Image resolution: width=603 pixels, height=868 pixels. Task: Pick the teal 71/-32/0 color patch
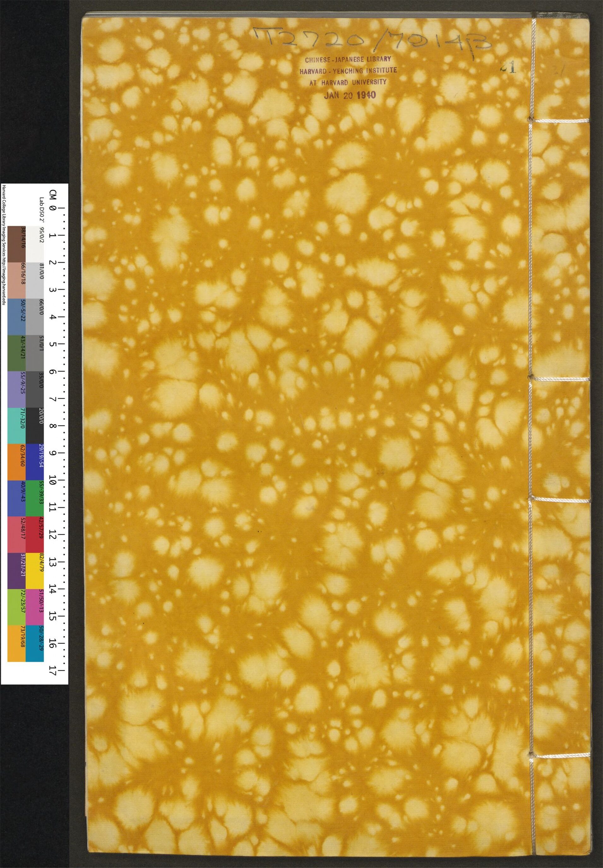17,425
